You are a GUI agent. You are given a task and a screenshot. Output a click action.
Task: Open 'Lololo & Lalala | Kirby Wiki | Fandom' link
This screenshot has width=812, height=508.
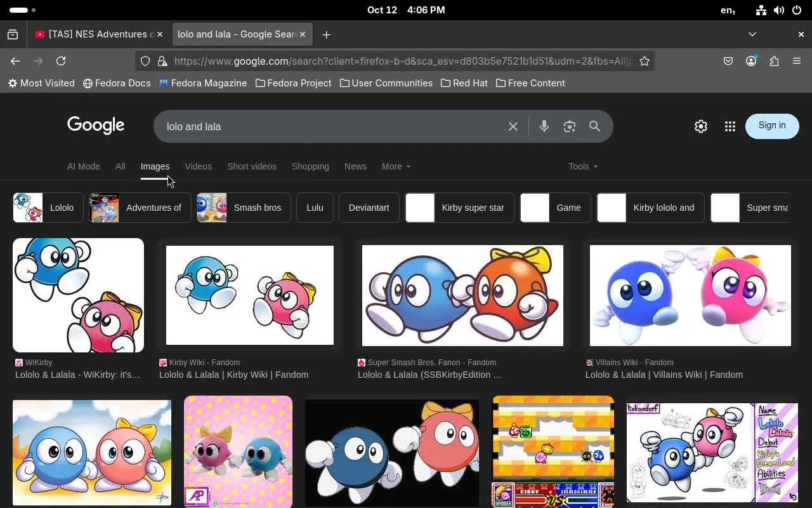click(234, 375)
